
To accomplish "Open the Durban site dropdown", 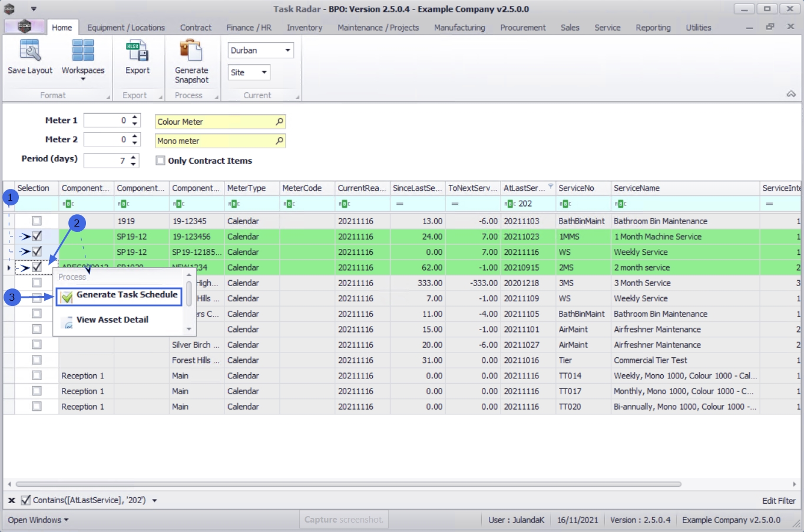I will [x=287, y=51].
